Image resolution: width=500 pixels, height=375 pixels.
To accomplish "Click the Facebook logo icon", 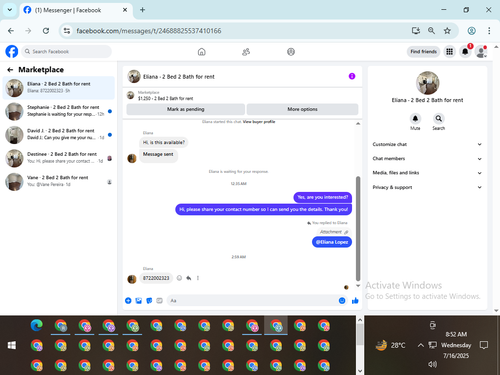I will [x=12, y=52].
